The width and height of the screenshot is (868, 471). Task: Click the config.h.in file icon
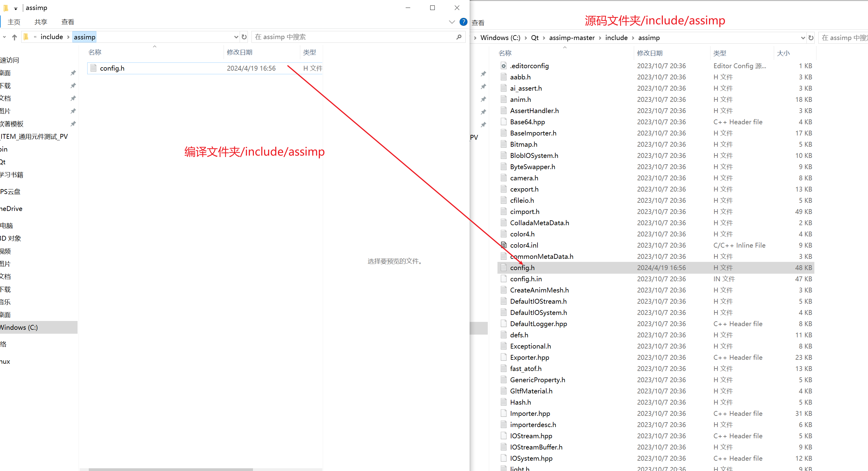tap(504, 279)
